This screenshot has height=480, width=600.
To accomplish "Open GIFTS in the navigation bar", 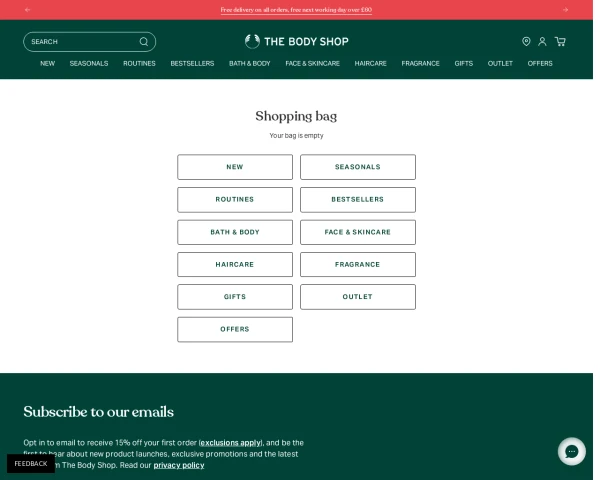I will (x=463, y=64).
